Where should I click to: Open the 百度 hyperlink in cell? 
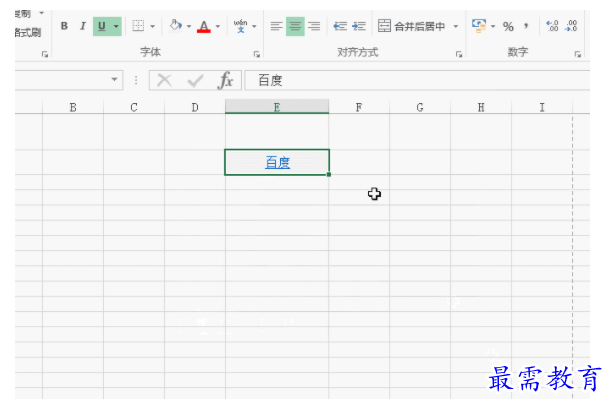coord(277,163)
